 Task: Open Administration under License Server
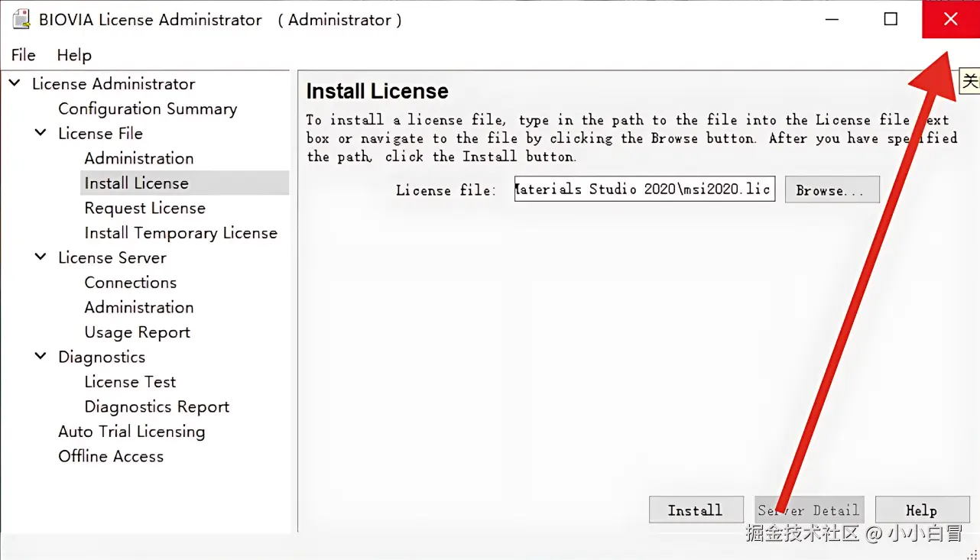pyautogui.click(x=139, y=307)
